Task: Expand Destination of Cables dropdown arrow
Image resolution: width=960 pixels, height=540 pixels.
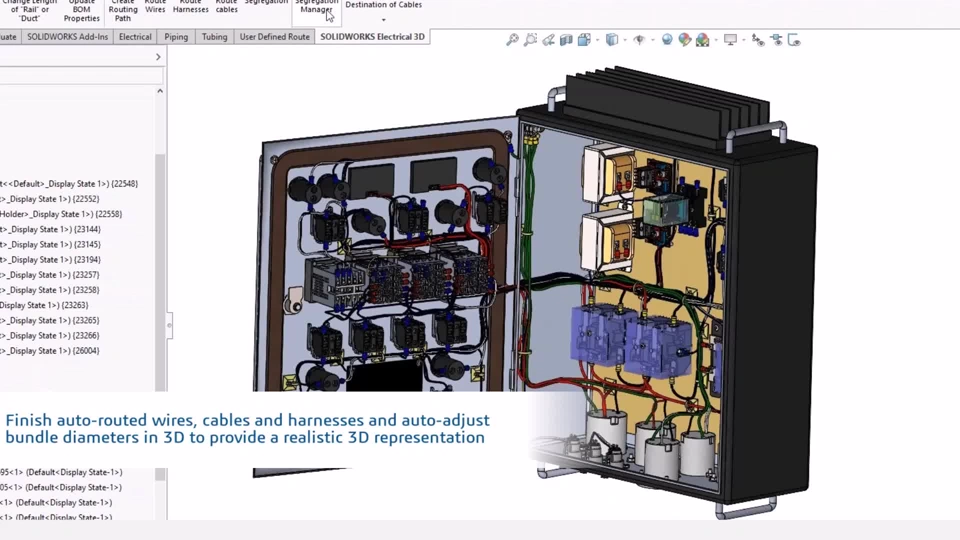Action: [383, 20]
